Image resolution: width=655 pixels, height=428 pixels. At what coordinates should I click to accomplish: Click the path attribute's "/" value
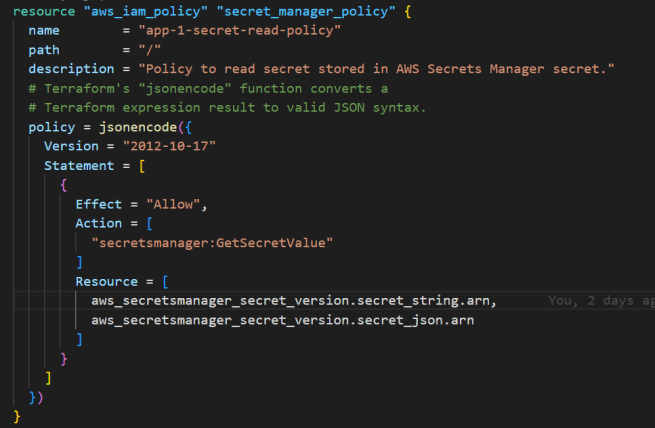point(151,50)
